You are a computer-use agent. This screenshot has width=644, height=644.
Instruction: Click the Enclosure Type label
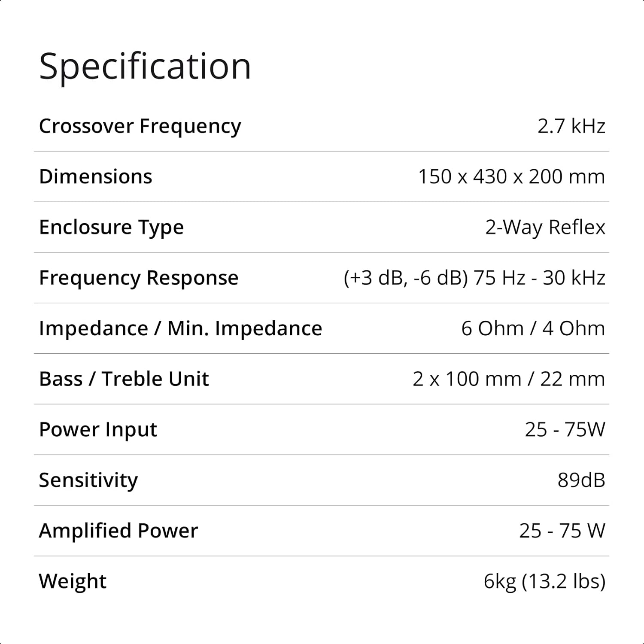(x=111, y=227)
